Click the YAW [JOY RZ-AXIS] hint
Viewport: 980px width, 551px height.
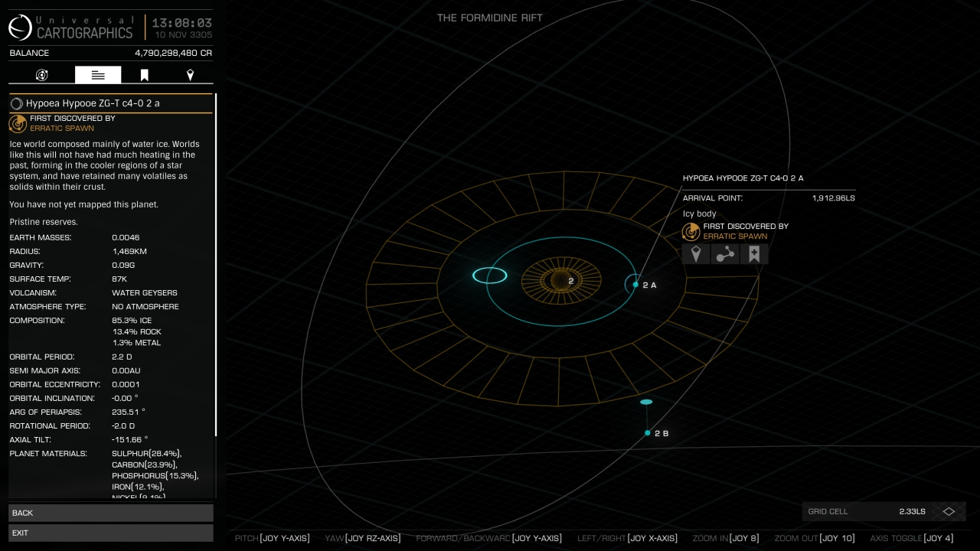point(363,538)
